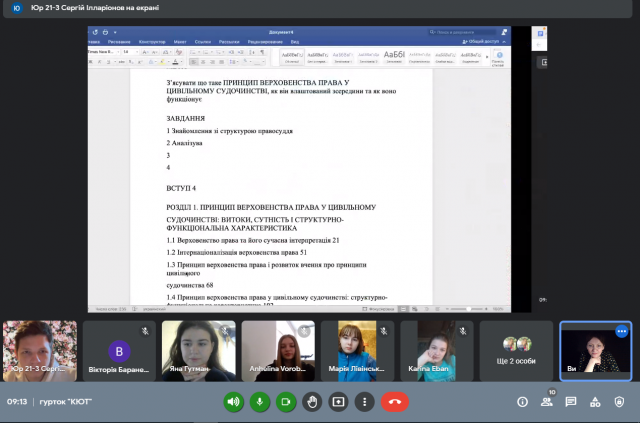Viewport: 640px width, 423px height.
Task: Open host controls shield lock icon
Action: [x=619, y=402]
